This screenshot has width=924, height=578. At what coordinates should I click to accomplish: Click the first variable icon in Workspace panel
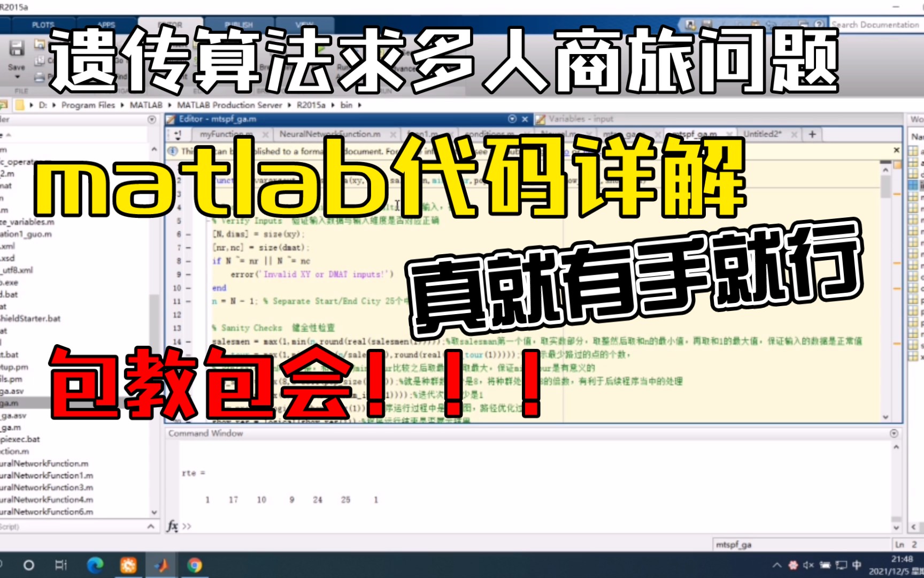coord(913,151)
